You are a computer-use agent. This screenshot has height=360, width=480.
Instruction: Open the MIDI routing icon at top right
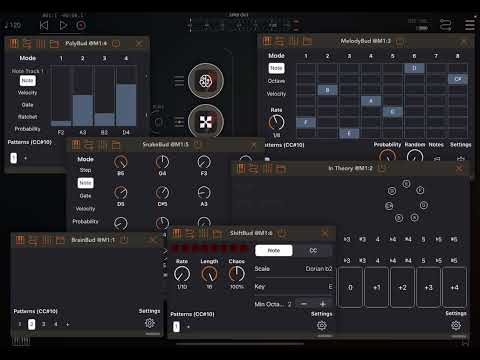click(446, 25)
